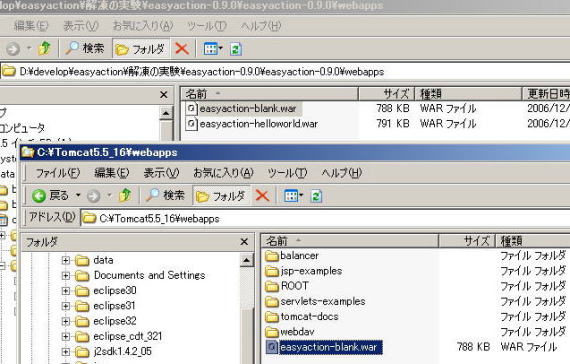
Task: Toggle the Folders pane in Tomcat window
Action: coord(221,196)
